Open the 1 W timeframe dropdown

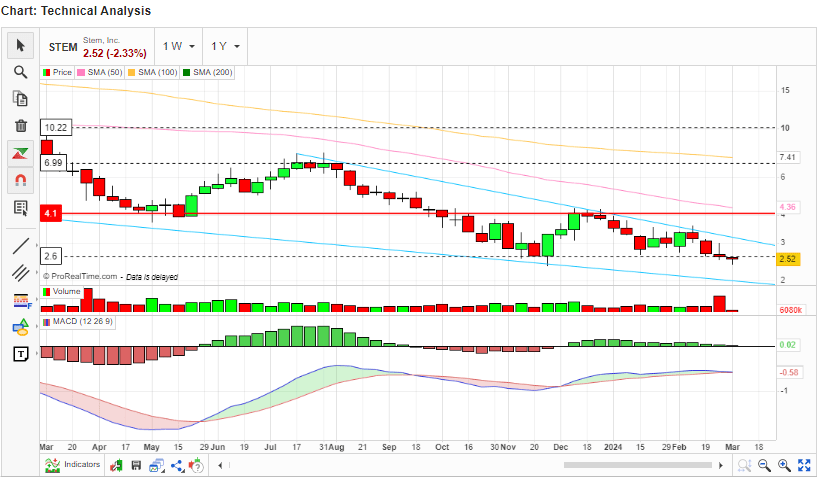tap(179, 46)
